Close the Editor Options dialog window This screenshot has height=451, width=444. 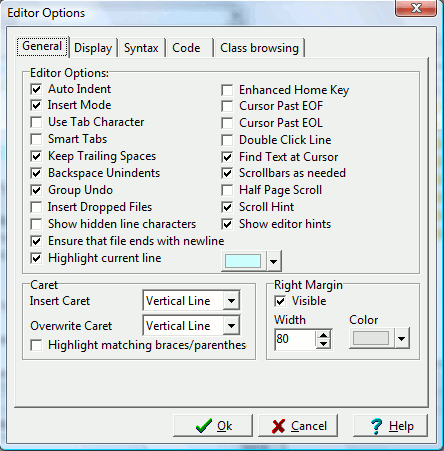(x=416, y=8)
